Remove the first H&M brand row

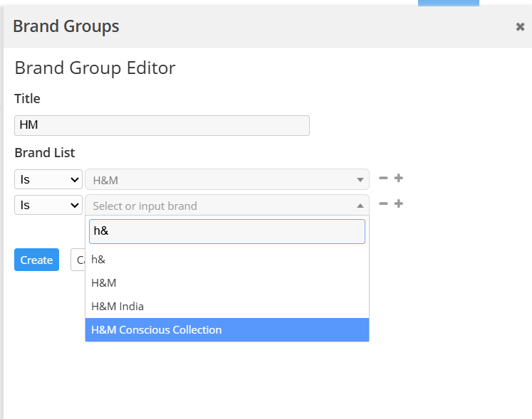pyautogui.click(x=383, y=179)
